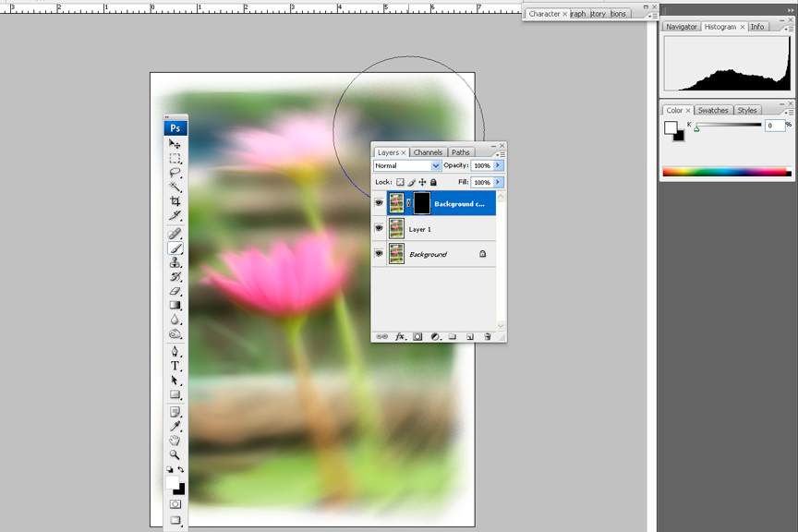The width and height of the screenshot is (798, 532).
Task: Select the Layer 1 layer name
Action: [420, 229]
